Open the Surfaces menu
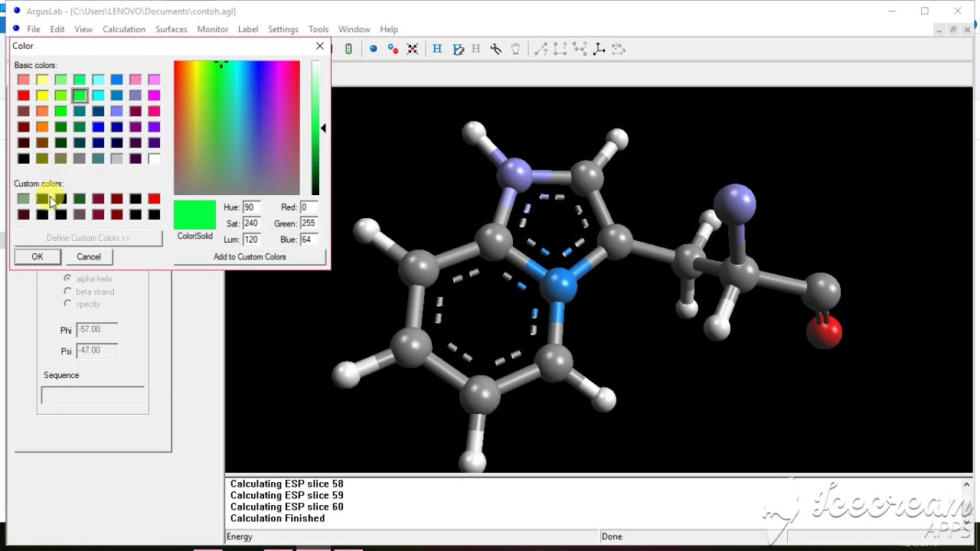The width and height of the screenshot is (980, 551). tap(171, 29)
